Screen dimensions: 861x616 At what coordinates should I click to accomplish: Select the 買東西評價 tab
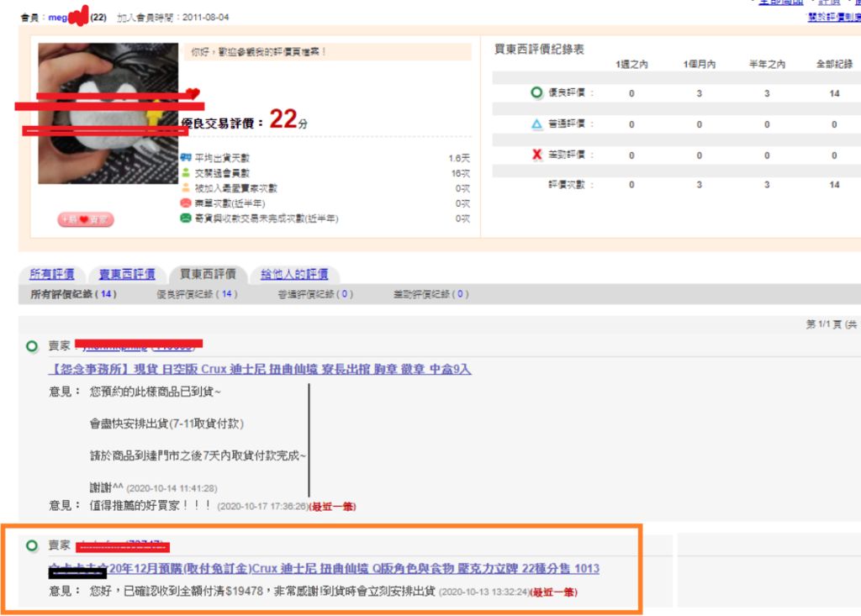(x=209, y=274)
